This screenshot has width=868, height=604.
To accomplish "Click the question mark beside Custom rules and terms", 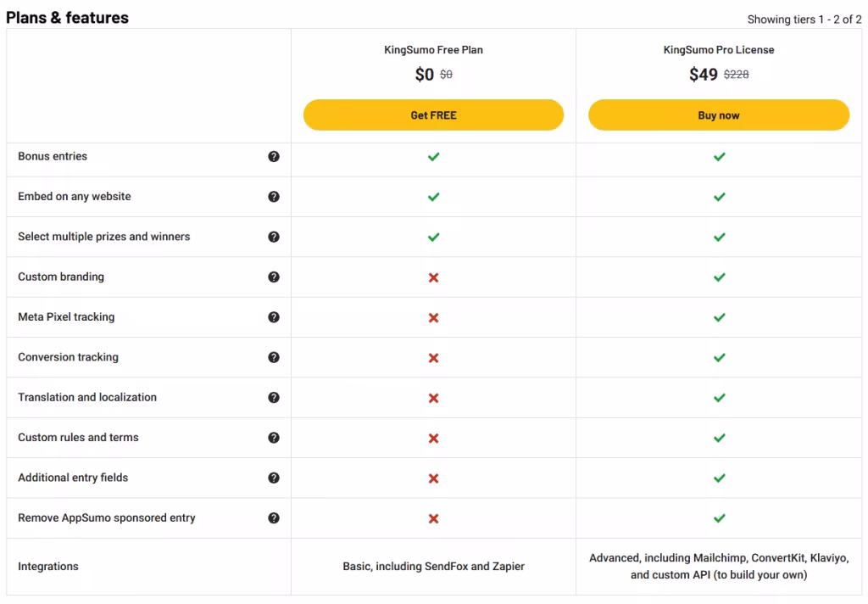I will click(x=274, y=437).
